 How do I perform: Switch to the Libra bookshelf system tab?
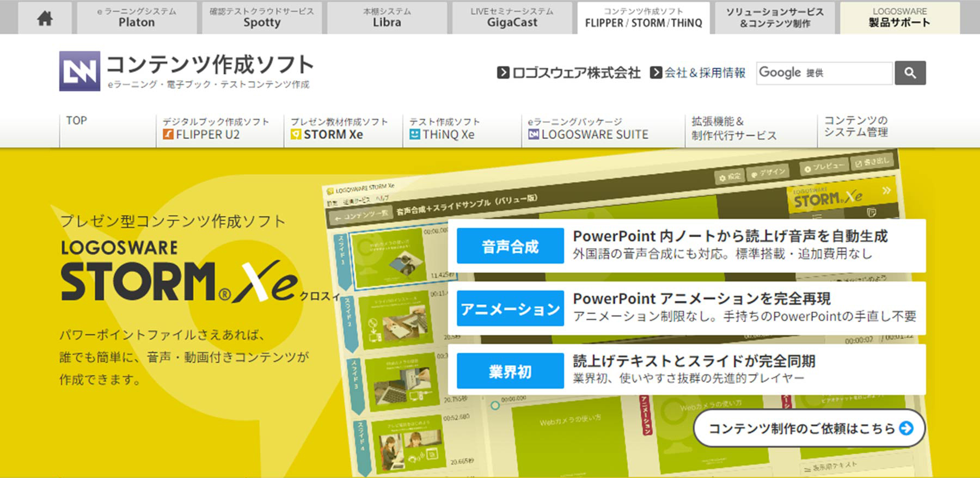tap(387, 18)
